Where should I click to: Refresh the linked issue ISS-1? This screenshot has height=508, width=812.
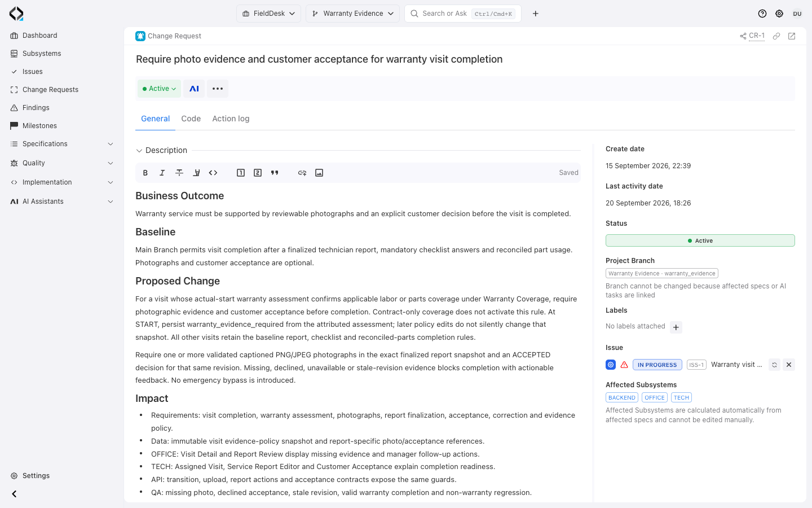775,365
